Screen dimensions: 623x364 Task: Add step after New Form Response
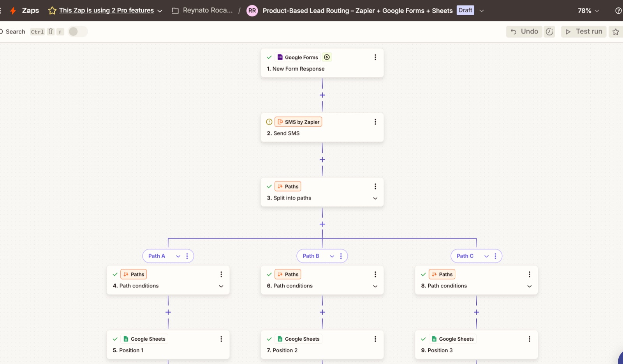[322, 95]
